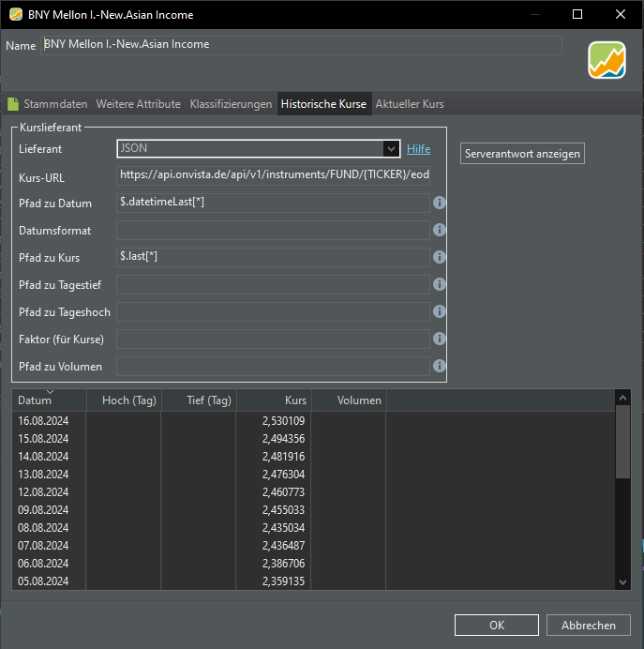Click info icon beside Pfad zu Kurs

coord(439,257)
